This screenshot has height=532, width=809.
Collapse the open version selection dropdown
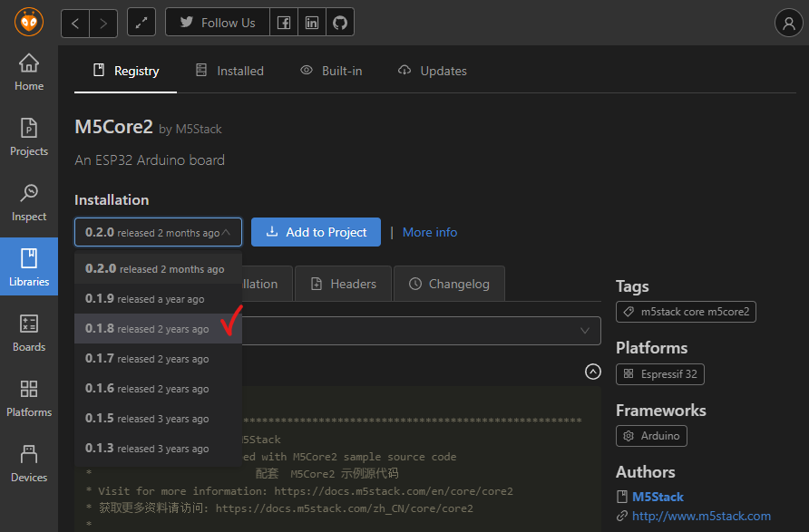[158, 232]
